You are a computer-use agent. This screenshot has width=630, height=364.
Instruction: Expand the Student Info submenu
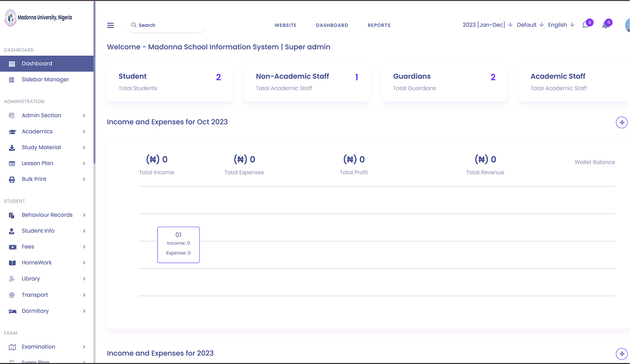tap(84, 231)
